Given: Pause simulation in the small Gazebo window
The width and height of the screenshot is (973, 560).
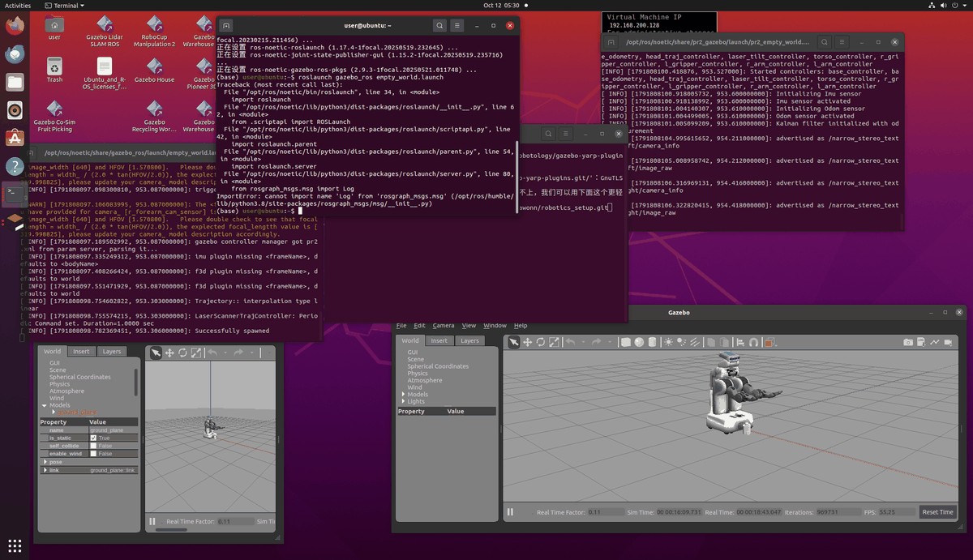Looking at the screenshot, I should (x=152, y=521).
